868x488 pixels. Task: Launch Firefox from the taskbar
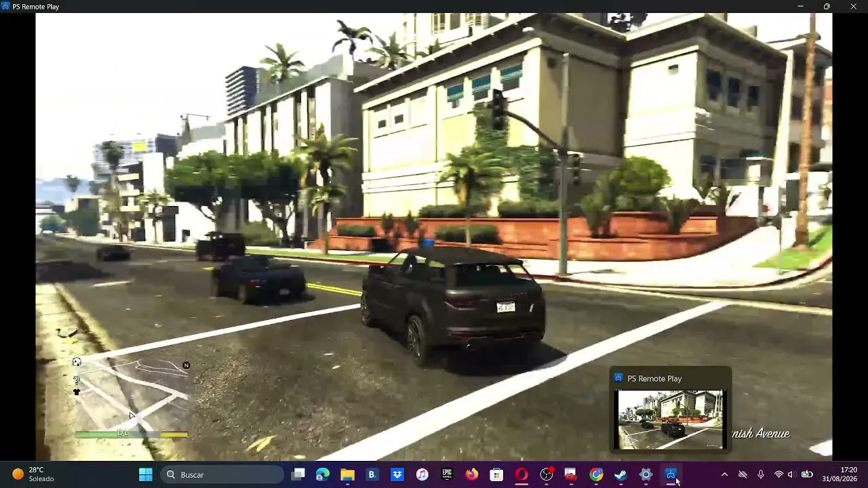coord(472,474)
